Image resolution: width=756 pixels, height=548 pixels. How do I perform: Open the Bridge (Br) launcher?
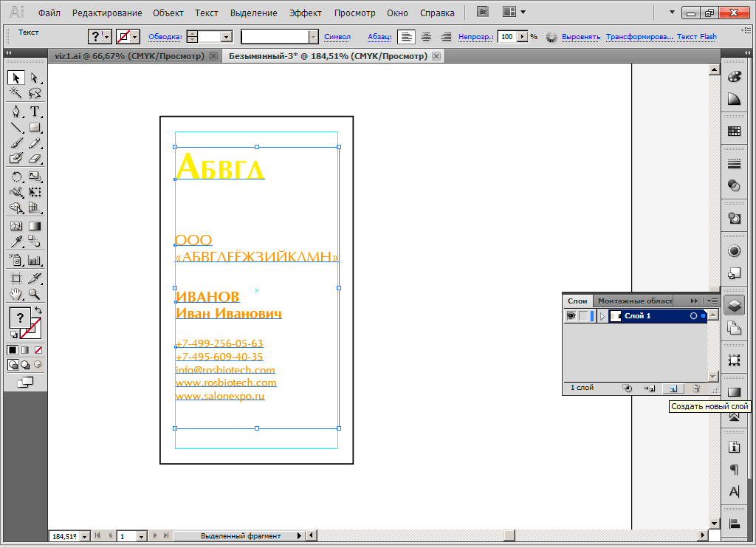click(x=483, y=13)
